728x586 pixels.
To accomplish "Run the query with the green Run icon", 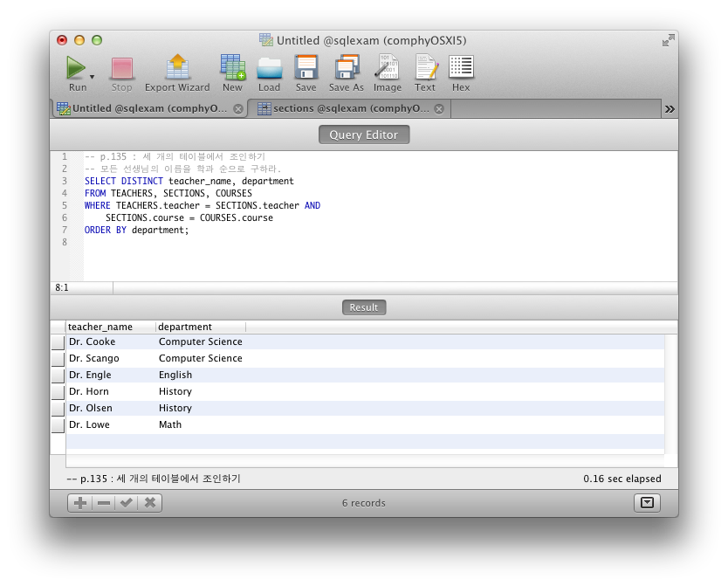I will tap(76, 68).
